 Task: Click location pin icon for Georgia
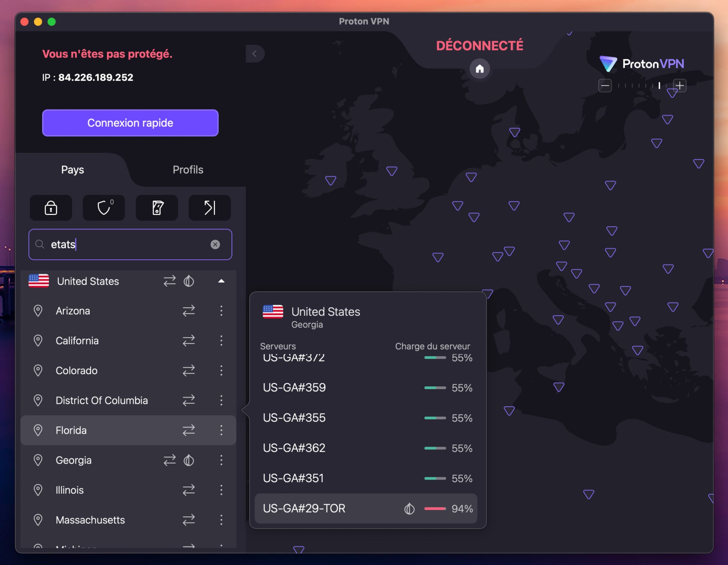click(x=38, y=460)
